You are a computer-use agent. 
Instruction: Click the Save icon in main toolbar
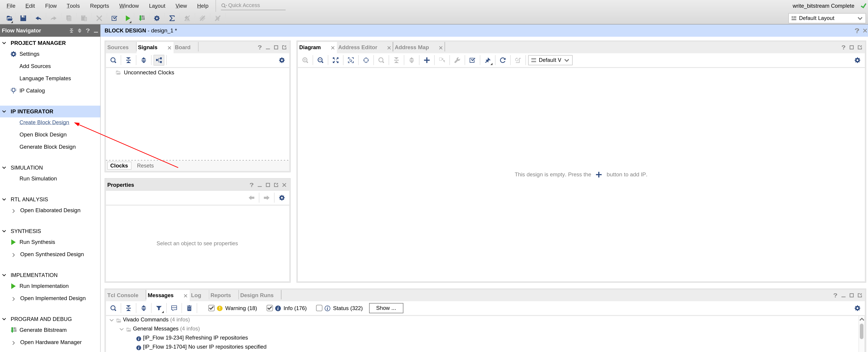click(23, 18)
